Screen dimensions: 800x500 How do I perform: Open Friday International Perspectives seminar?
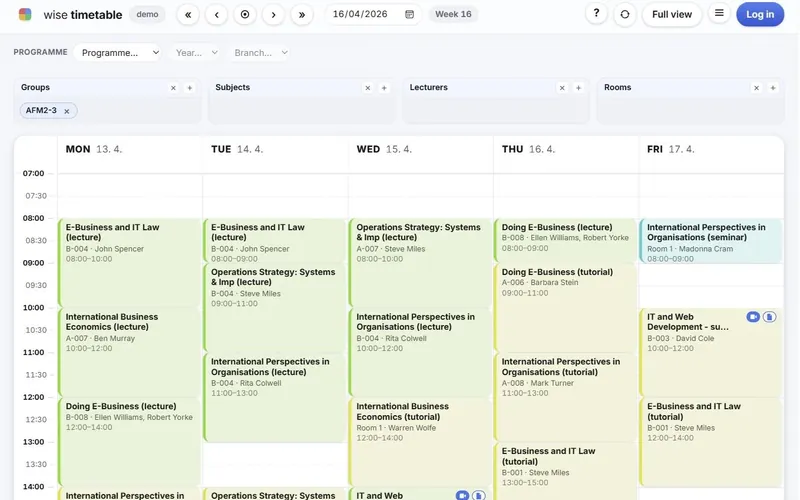tap(711, 241)
